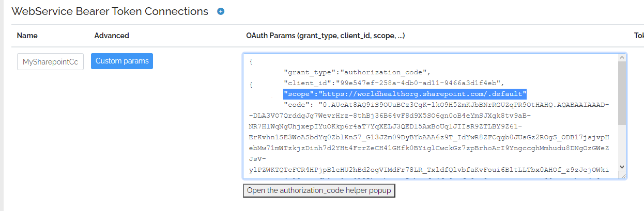Image resolution: width=644 pixels, height=211 pixels.
Task: Place cursor on the grant_type line
Action: [357, 72]
